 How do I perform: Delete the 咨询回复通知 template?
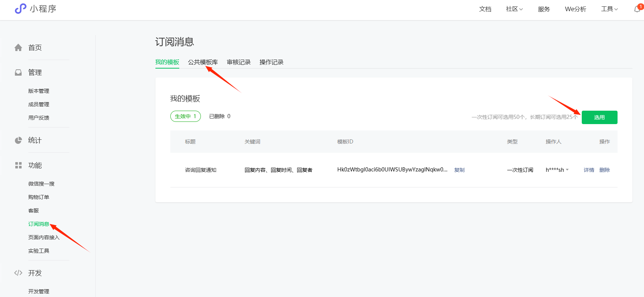(604, 170)
